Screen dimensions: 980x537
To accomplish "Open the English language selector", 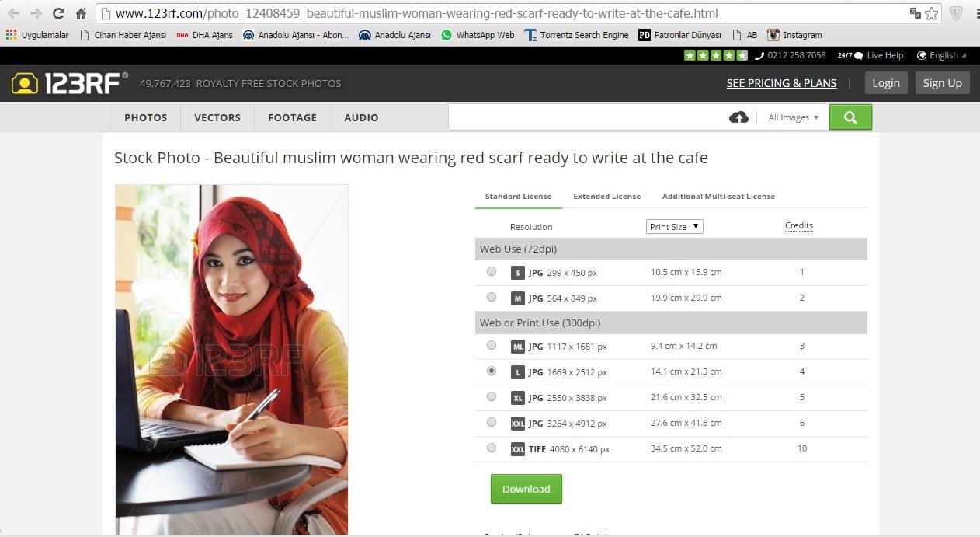I will [x=942, y=55].
